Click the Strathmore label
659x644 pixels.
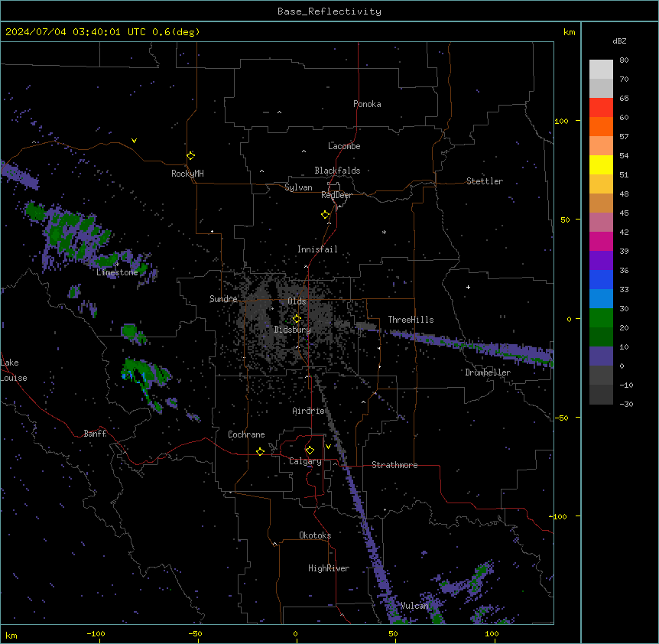pyautogui.click(x=394, y=465)
